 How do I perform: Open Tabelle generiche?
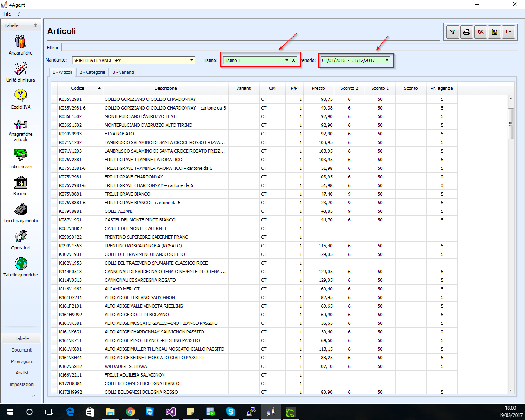point(21,267)
